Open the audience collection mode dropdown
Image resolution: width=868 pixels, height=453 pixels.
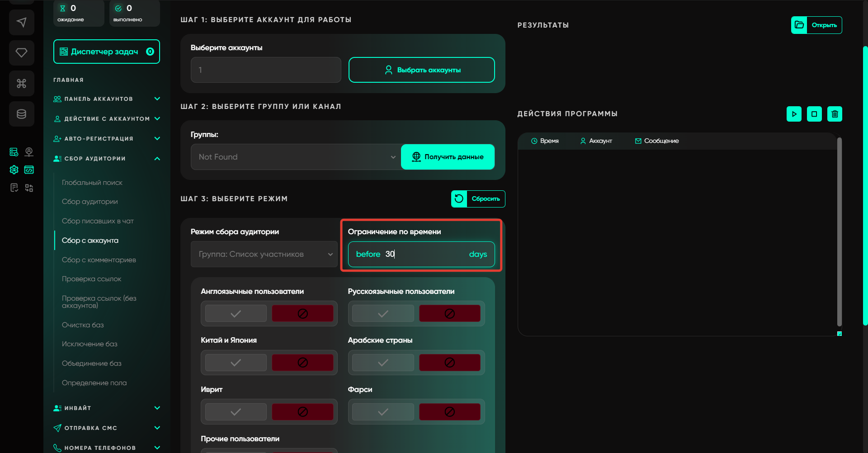point(264,254)
